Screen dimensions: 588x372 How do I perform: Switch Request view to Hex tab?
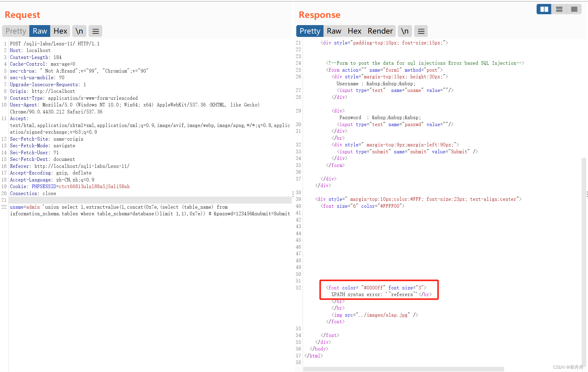point(60,31)
